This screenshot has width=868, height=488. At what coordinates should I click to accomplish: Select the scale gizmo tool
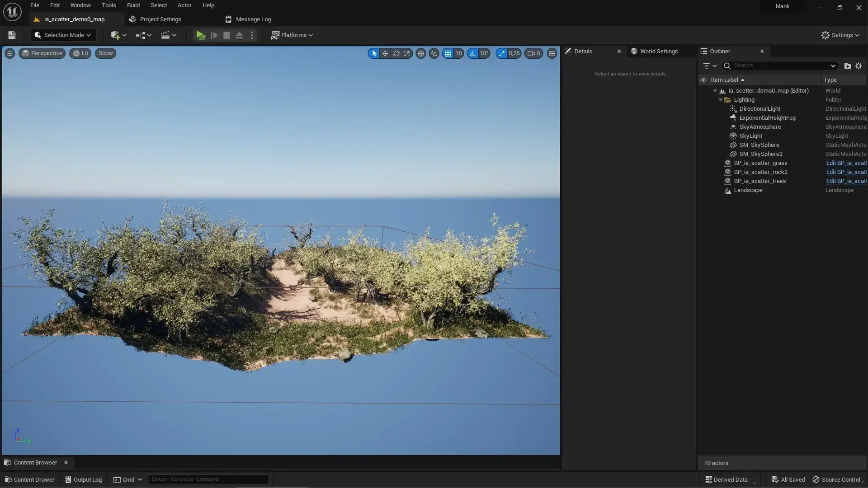click(x=407, y=53)
